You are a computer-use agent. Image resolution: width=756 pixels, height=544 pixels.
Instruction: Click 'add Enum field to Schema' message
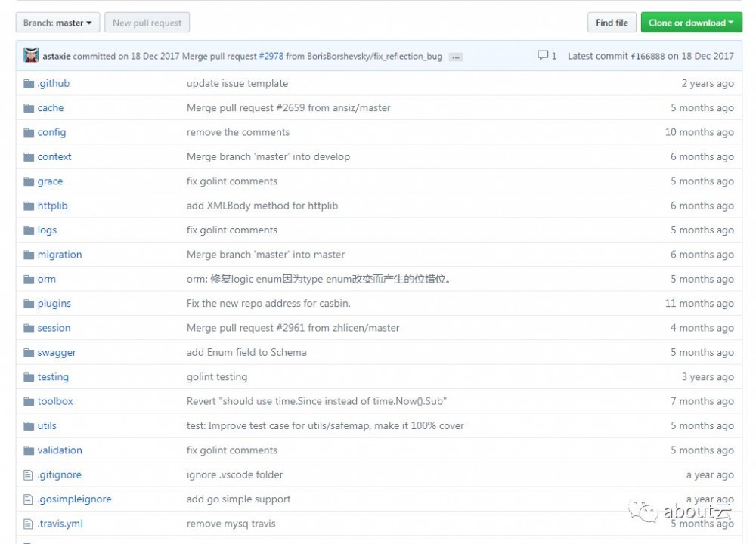point(246,353)
